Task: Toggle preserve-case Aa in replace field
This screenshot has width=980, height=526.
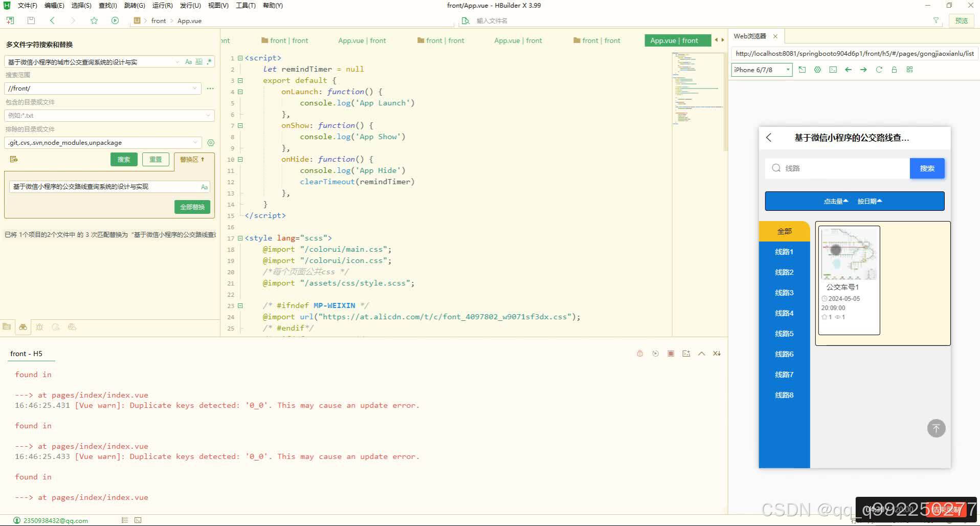Action: [204, 187]
